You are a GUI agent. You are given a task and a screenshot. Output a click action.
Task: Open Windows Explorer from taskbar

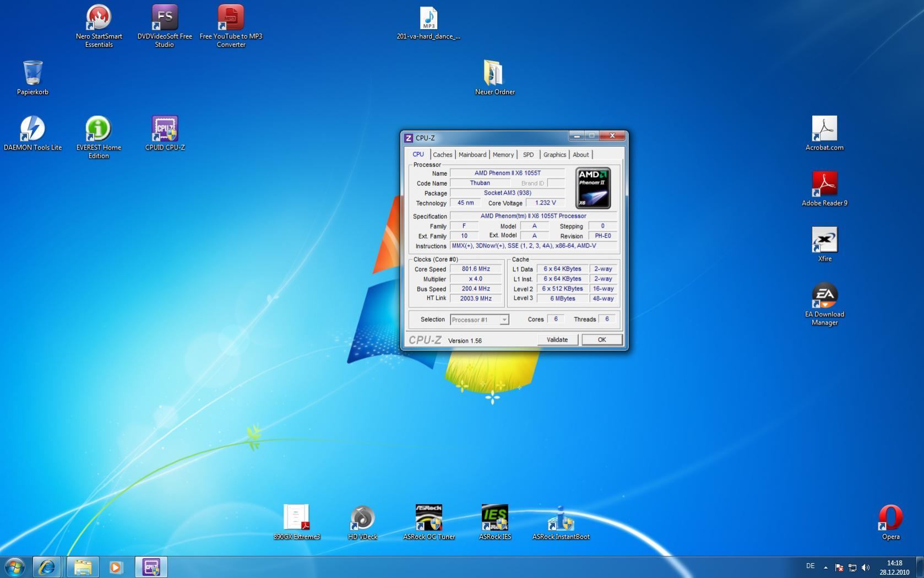[x=83, y=567]
